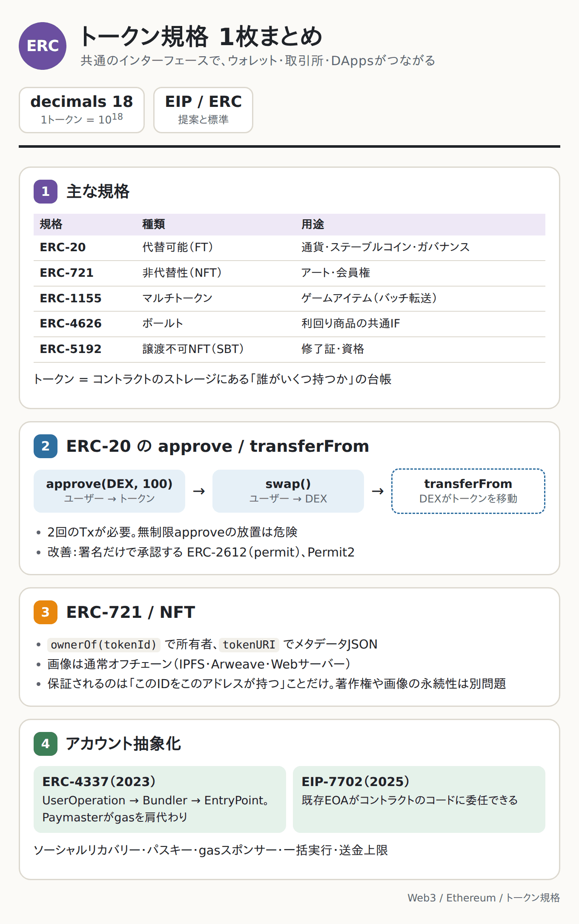
Task: Open the ERC-4337 (2023) card
Action: 160,799
